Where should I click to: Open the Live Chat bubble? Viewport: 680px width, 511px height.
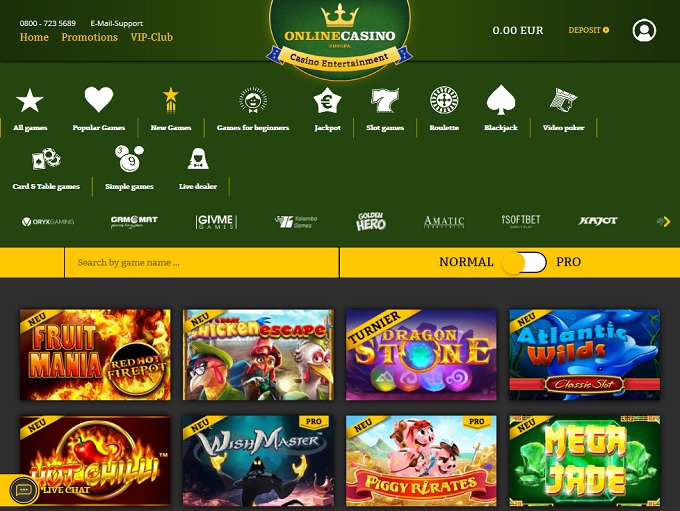click(24, 490)
